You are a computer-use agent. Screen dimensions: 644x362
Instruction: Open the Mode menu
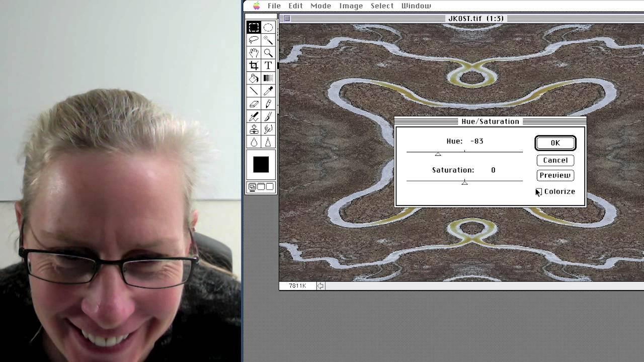pyautogui.click(x=320, y=6)
